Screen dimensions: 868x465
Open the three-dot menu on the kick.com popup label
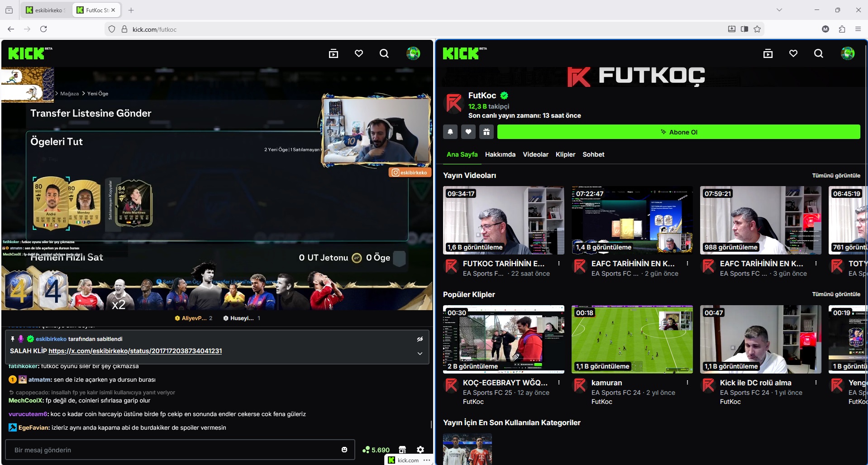click(427, 460)
